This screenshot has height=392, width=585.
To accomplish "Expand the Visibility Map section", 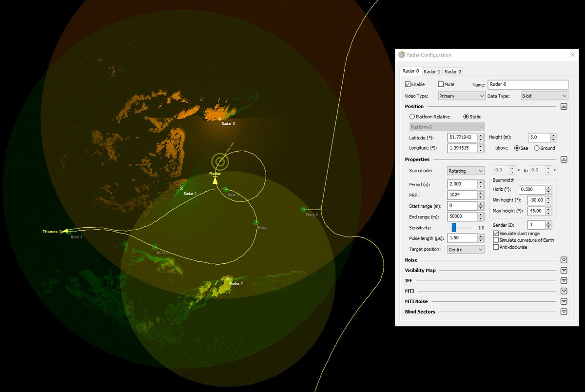I will [564, 271].
